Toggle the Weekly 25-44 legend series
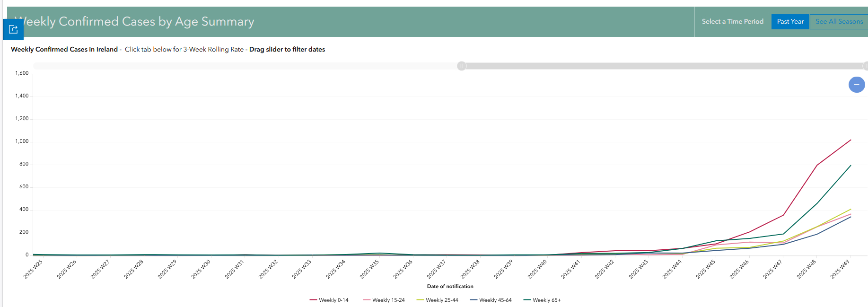This screenshot has width=868, height=307. [x=437, y=300]
